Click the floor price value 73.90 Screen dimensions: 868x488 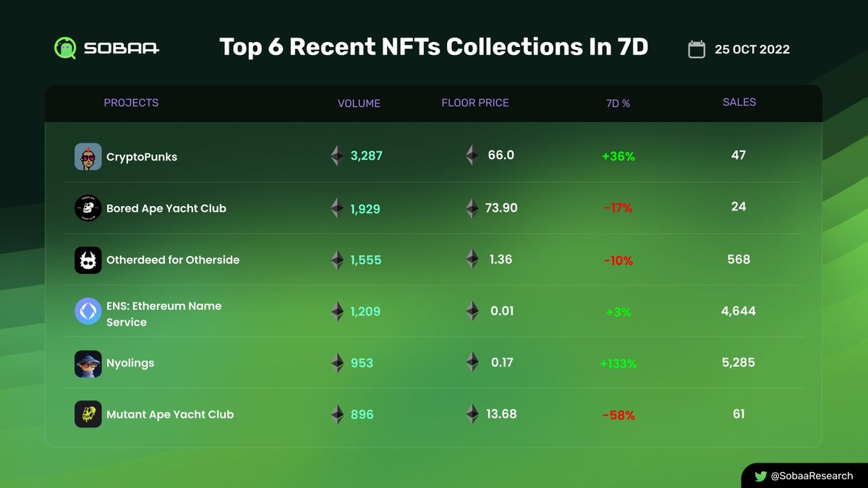pyautogui.click(x=502, y=207)
